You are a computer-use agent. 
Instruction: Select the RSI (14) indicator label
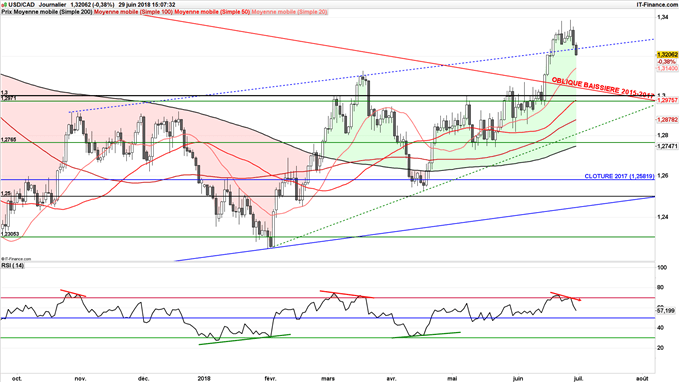click(13, 265)
